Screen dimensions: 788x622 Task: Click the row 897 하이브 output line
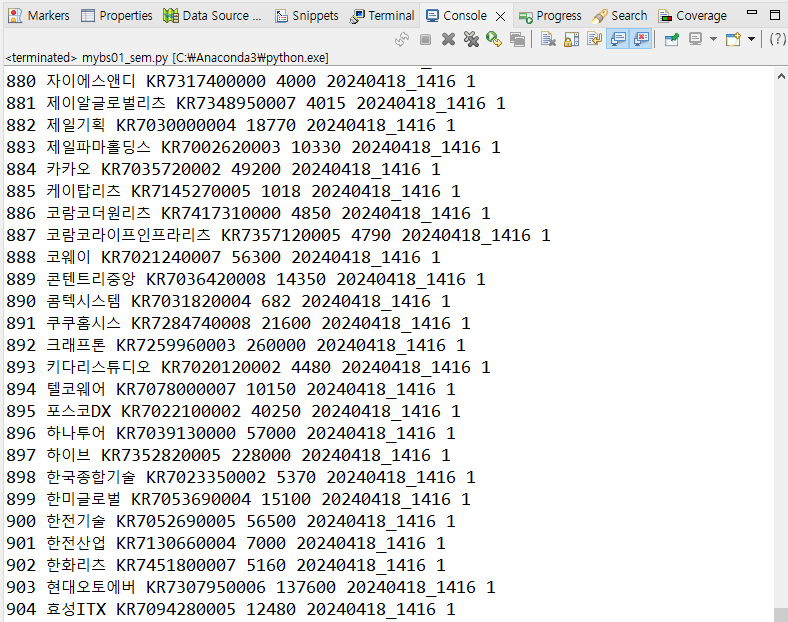point(228,455)
